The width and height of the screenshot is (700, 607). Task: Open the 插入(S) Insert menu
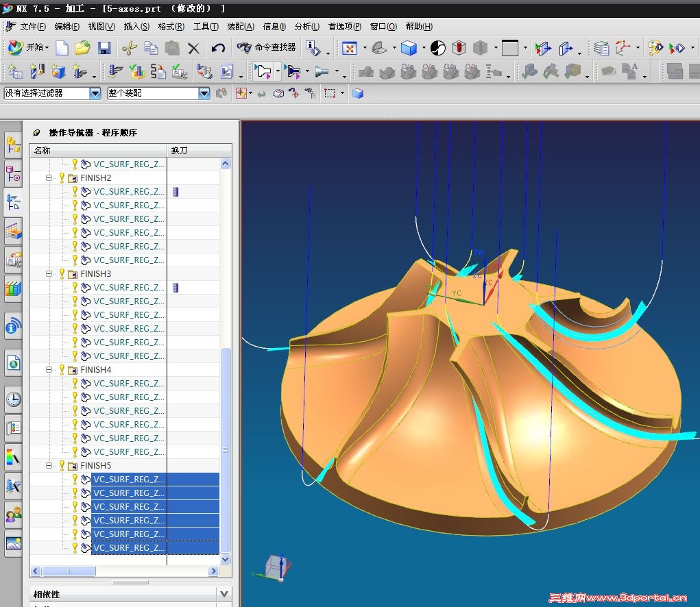[x=136, y=27]
